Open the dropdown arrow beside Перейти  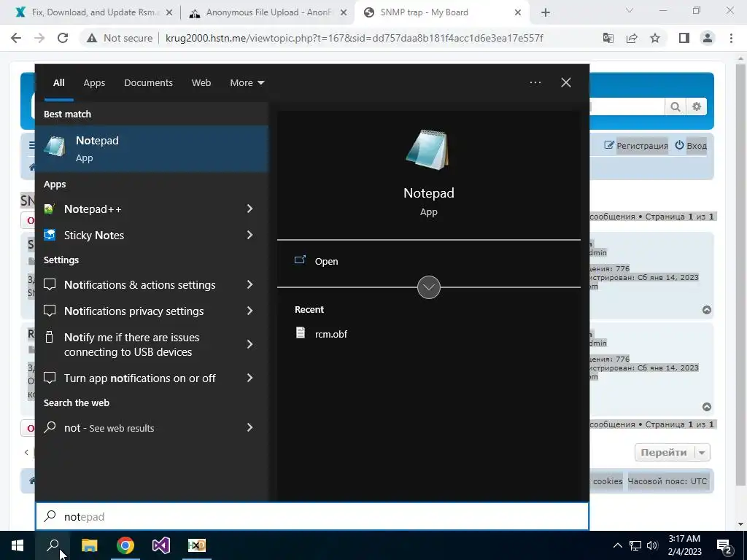pyautogui.click(x=703, y=452)
